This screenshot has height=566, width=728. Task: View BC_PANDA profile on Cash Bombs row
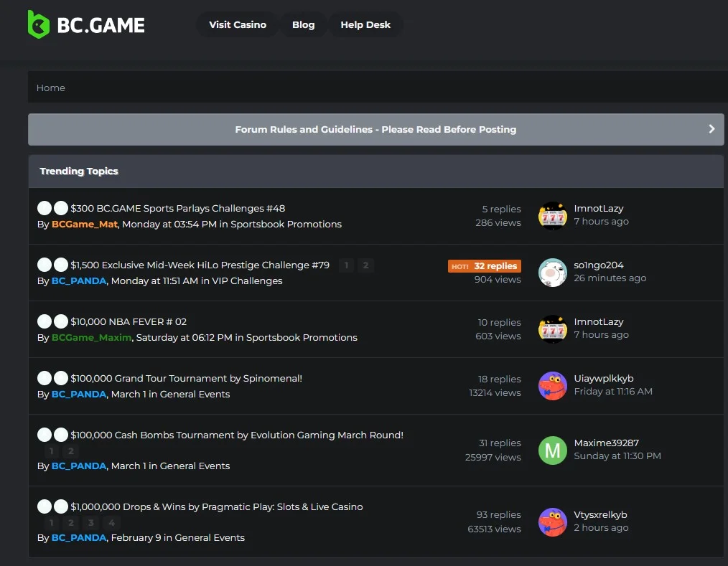click(x=79, y=466)
